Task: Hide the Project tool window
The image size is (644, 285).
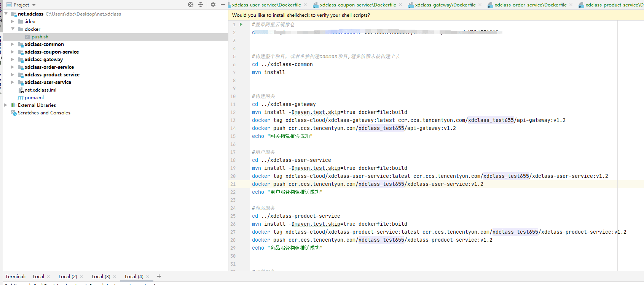Action: (x=223, y=5)
